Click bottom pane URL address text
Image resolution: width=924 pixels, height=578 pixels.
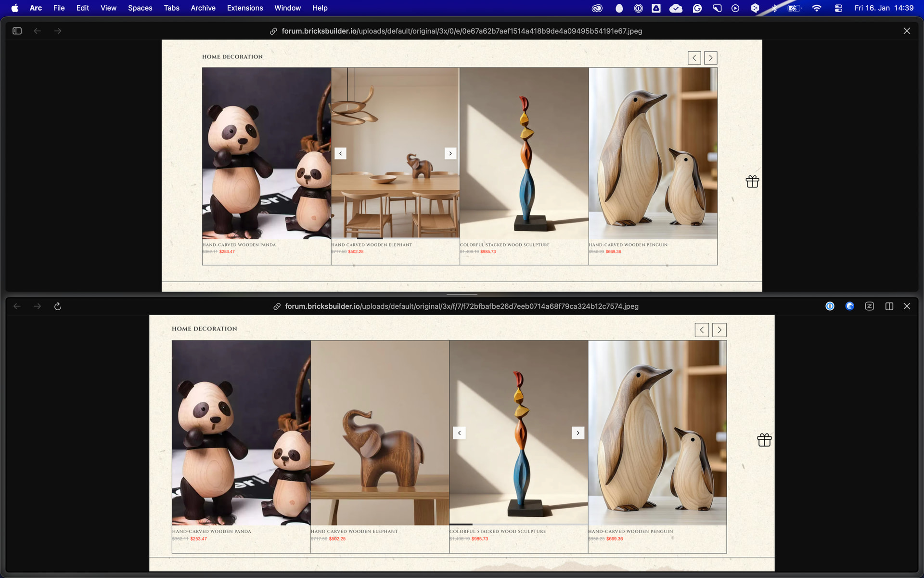[x=461, y=306]
